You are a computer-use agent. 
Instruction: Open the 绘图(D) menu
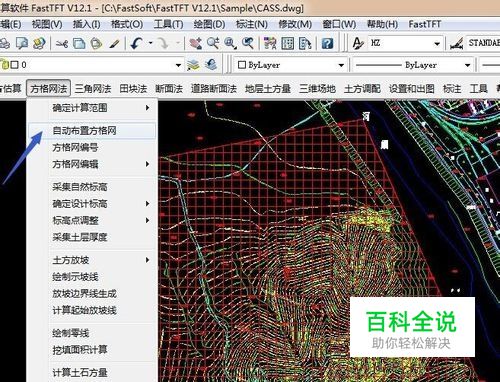pyautogui.click(x=210, y=24)
